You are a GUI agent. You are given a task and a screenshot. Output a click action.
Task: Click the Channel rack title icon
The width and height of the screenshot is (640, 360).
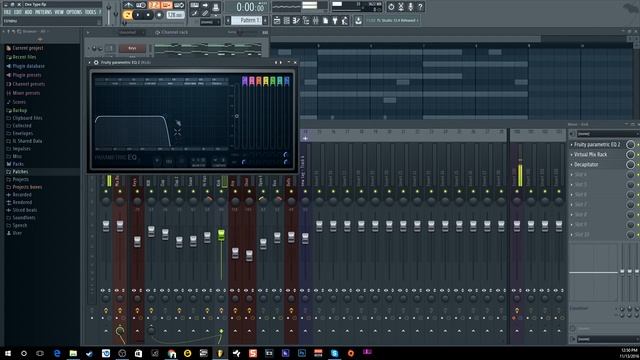click(x=158, y=32)
